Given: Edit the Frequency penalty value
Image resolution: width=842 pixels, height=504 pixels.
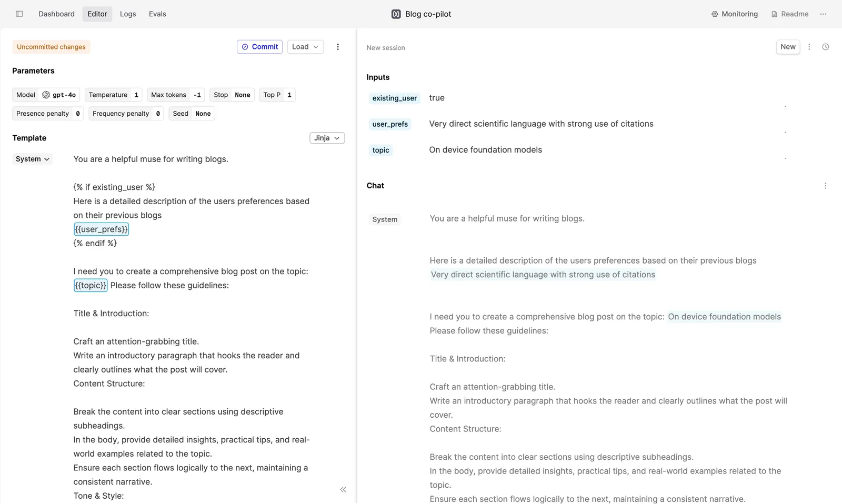Looking at the screenshot, I should pyautogui.click(x=126, y=114).
